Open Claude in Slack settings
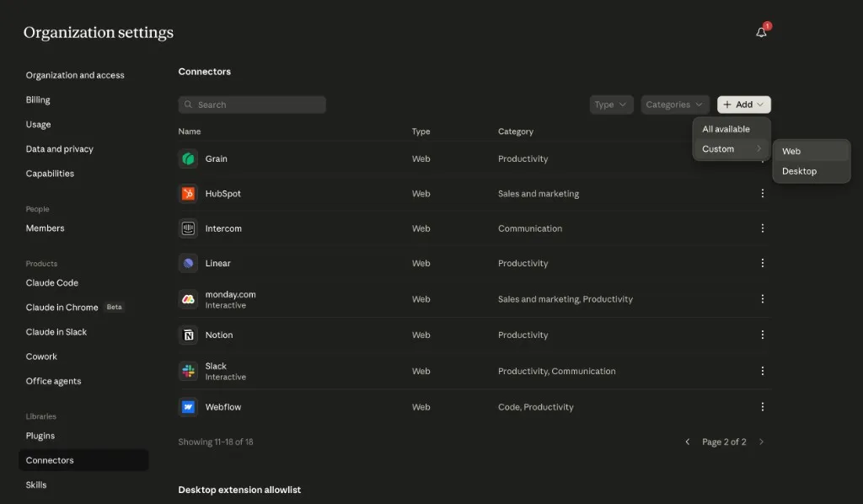The image size is (863, 504). [56, 332]
